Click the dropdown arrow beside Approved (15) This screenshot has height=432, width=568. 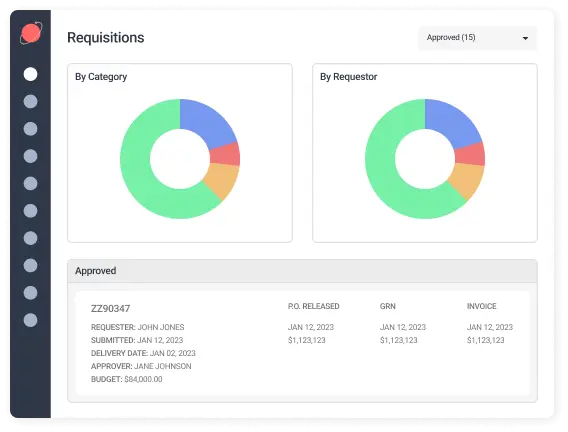[x=525, y=38]
